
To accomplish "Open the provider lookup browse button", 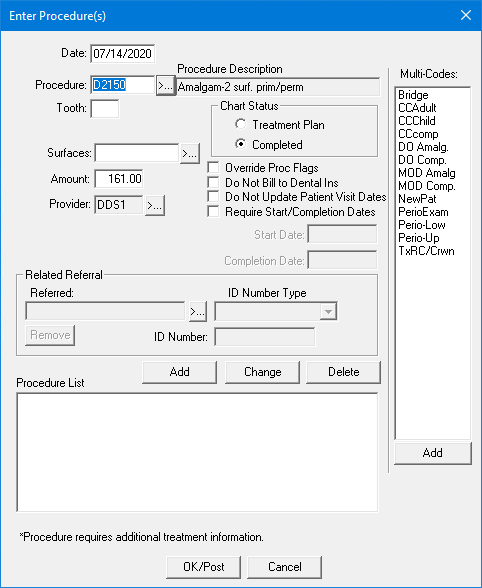I will [x=155, y=206].
